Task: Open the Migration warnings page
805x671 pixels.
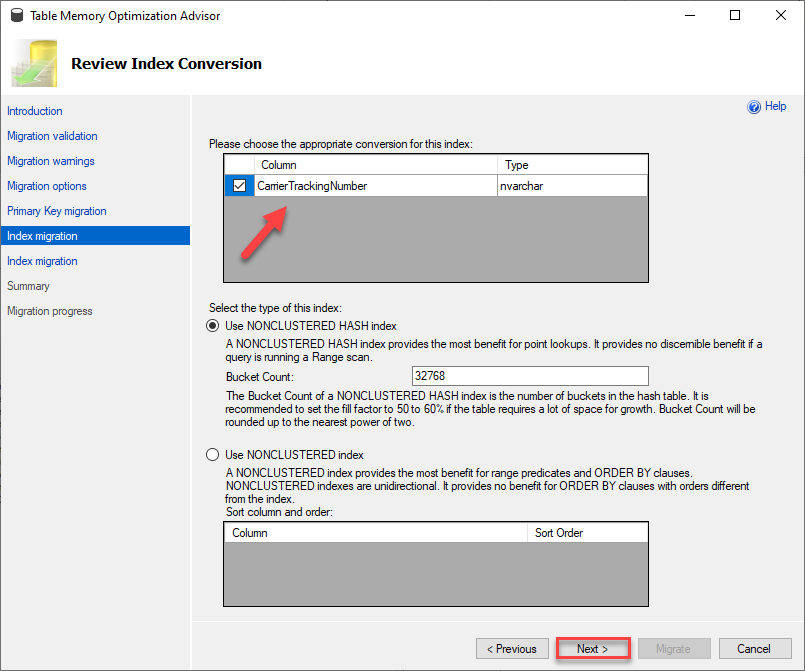Action: click(x=51, y=161)
